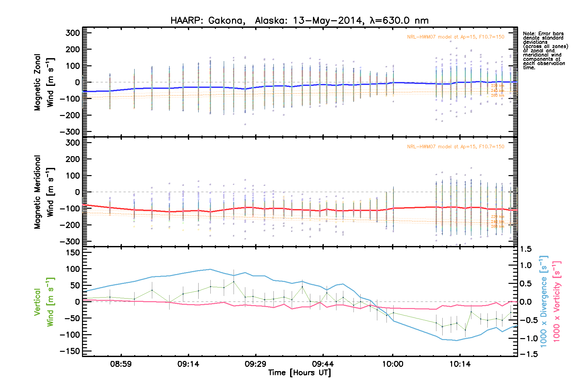Select the Time [Hours UT] axis label
Image resolution: width=588 pixels, height=392 pixels.
[299, 373]
